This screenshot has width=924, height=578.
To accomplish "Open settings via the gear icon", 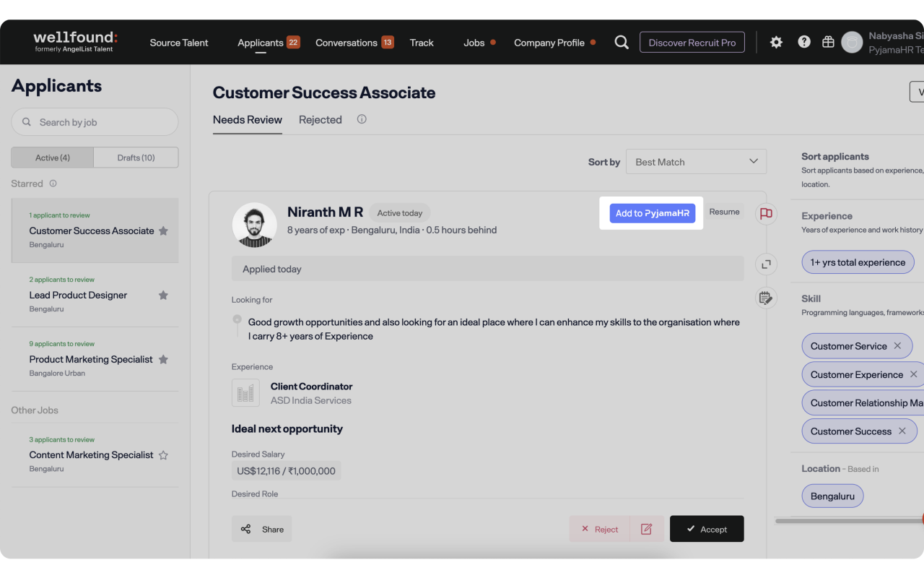I will [775, 42].
